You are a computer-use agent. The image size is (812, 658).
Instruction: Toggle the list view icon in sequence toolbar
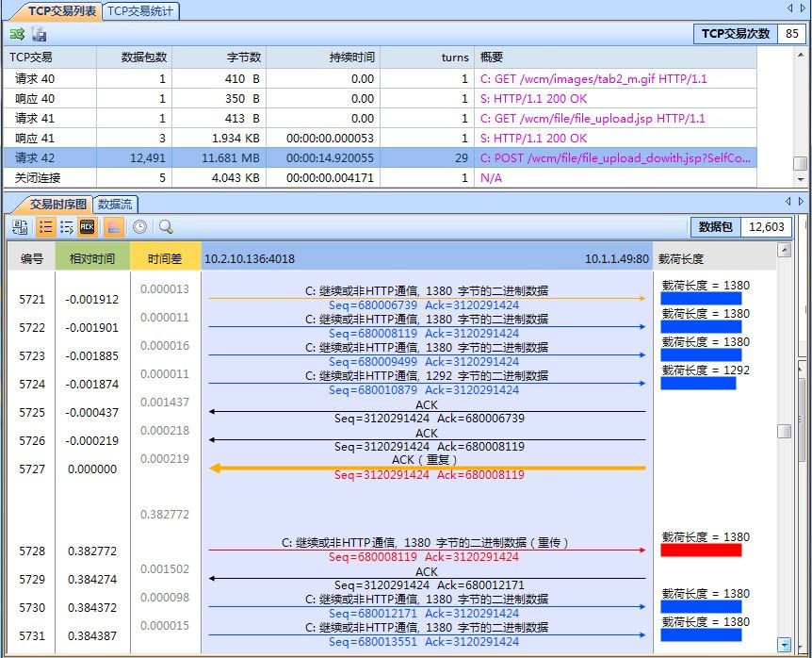tap(44, 226)
